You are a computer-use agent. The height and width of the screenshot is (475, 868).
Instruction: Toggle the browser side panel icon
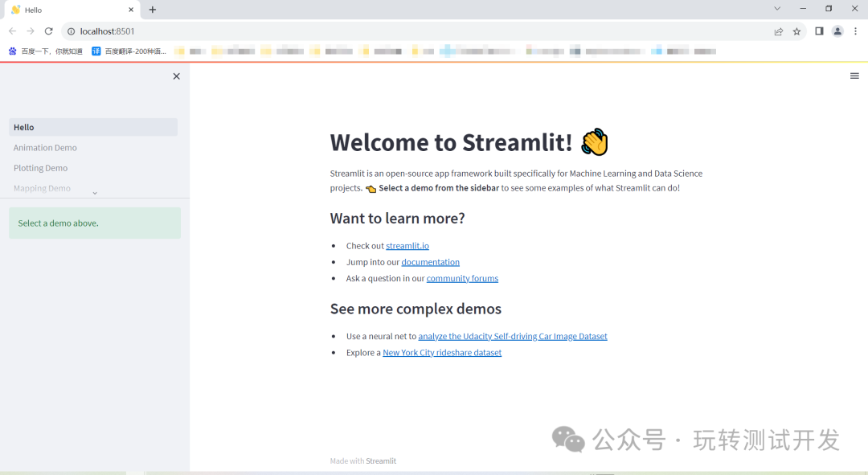point(819,31)
